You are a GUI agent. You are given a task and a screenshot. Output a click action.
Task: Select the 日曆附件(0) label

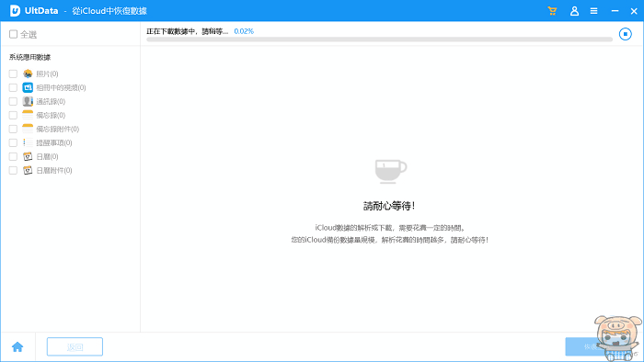point(54,171)
